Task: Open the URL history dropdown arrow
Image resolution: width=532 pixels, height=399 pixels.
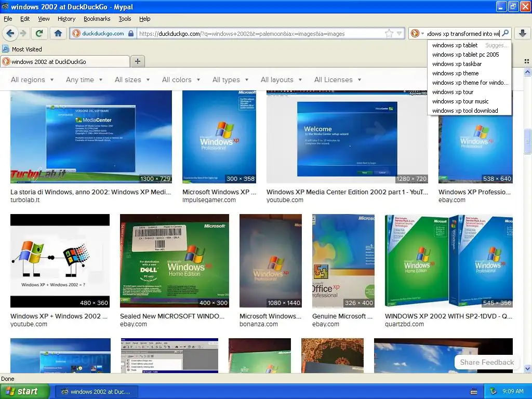Action: (x=400, y=33)
